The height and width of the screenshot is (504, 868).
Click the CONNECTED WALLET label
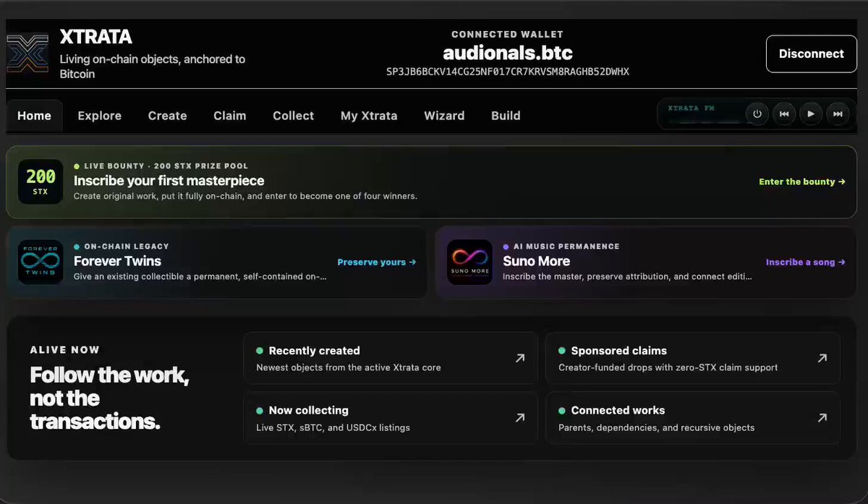point(507,34)
